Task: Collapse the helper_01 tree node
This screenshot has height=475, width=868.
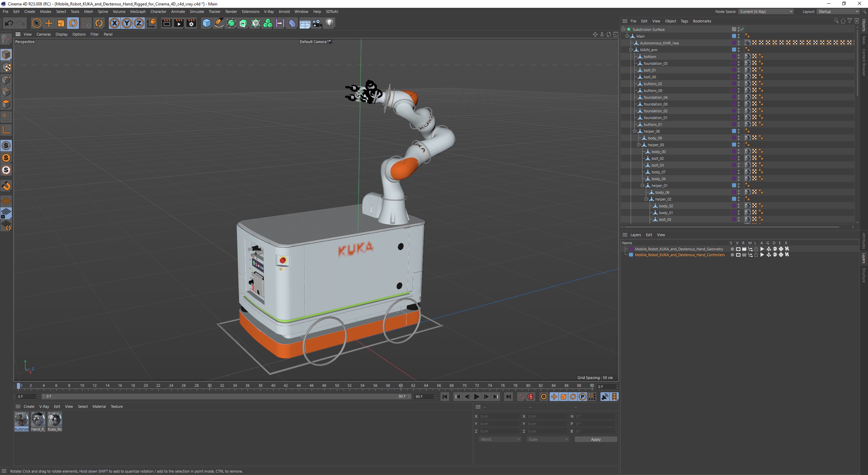Action: click(x=643, y=186)
